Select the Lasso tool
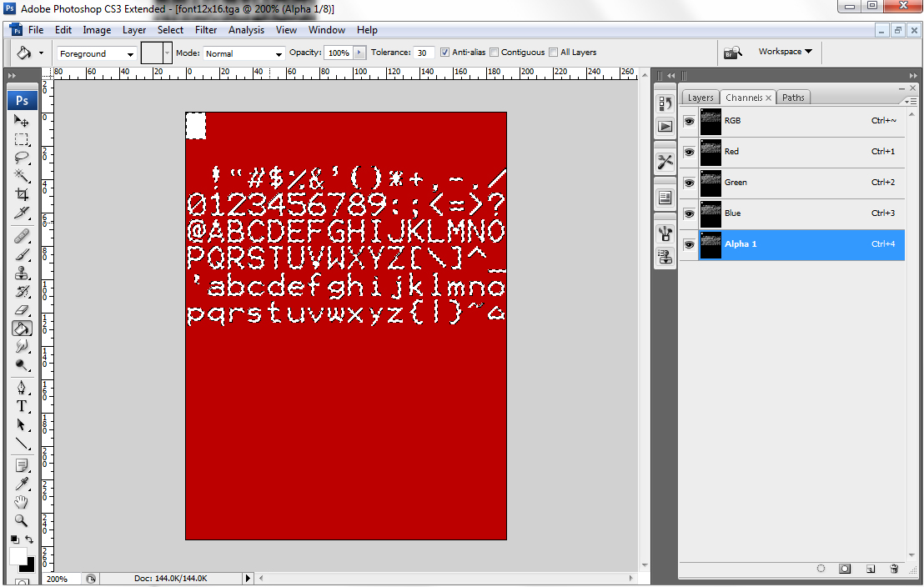Viewport: 924px width, 587px height. 22,158
